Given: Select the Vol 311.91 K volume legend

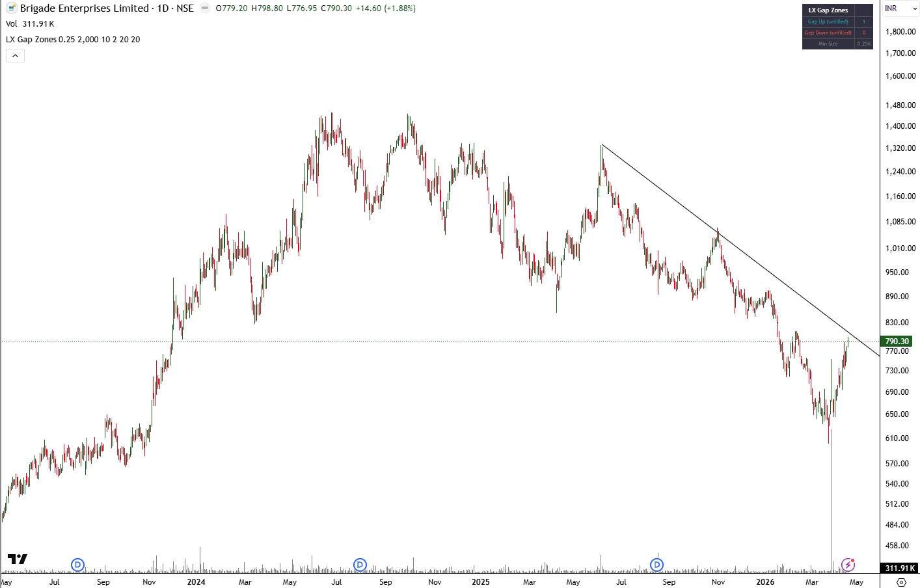Looking at the screenshot, I should pyautogui.click(x=30, y=24).
